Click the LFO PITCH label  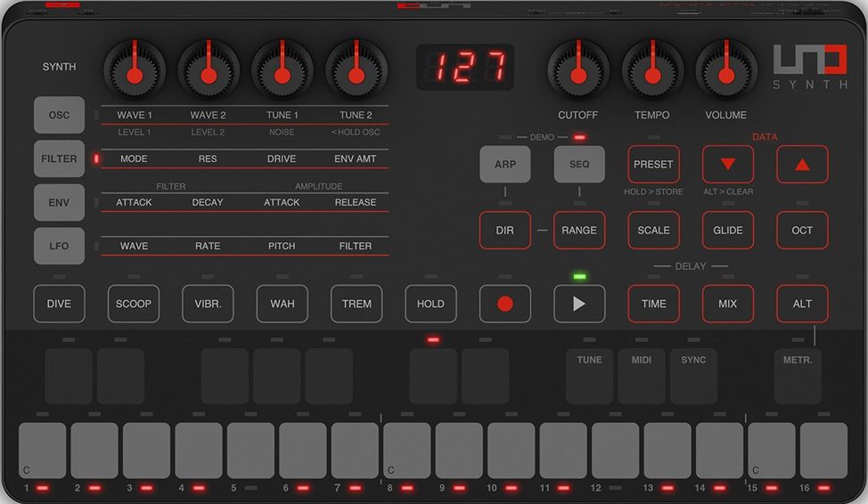pos(282,246)
